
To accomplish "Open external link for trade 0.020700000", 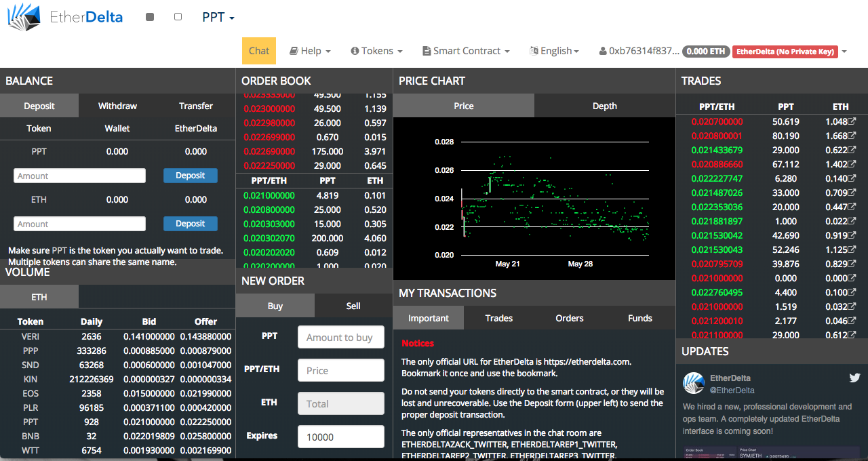I will [x=852, y=121].
